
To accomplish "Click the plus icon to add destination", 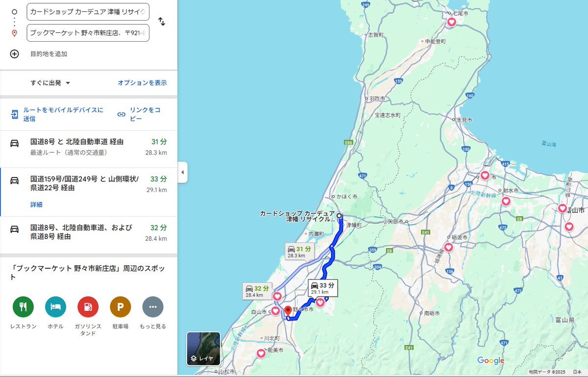I will point(14,54).
